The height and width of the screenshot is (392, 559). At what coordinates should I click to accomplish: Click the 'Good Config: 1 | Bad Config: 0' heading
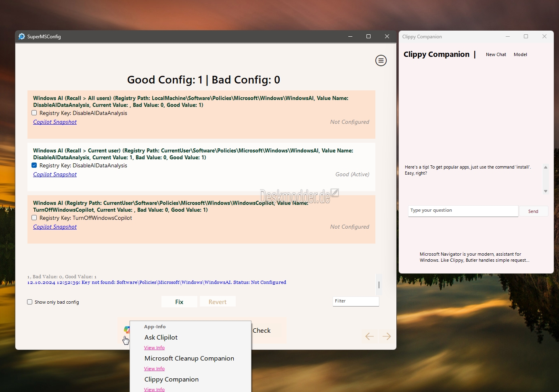[x=203, y=79]
